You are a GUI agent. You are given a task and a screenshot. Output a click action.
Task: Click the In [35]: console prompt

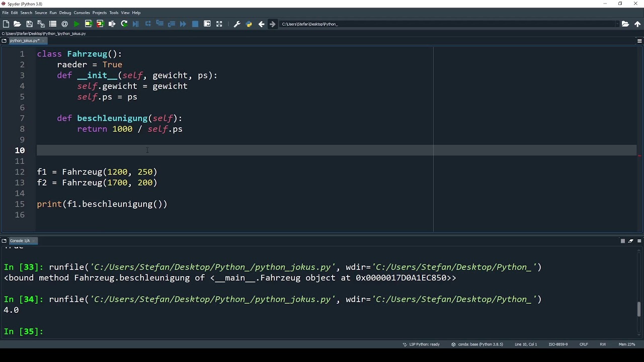[x=24, y=331]
